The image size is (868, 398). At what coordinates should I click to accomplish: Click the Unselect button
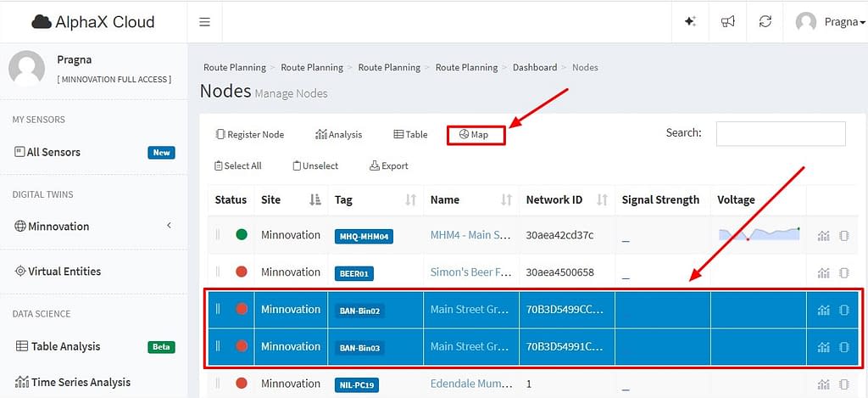click(x=315, y=165)
